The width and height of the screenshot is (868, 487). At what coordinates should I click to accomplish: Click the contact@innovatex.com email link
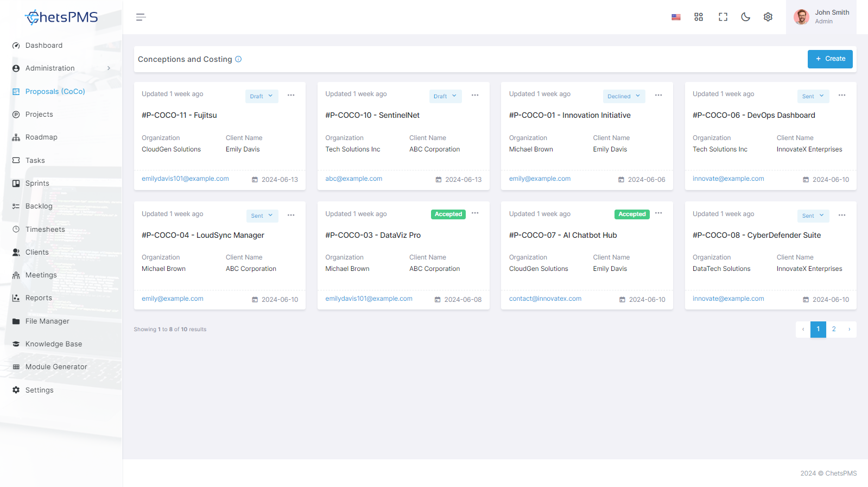coord(545,299)
